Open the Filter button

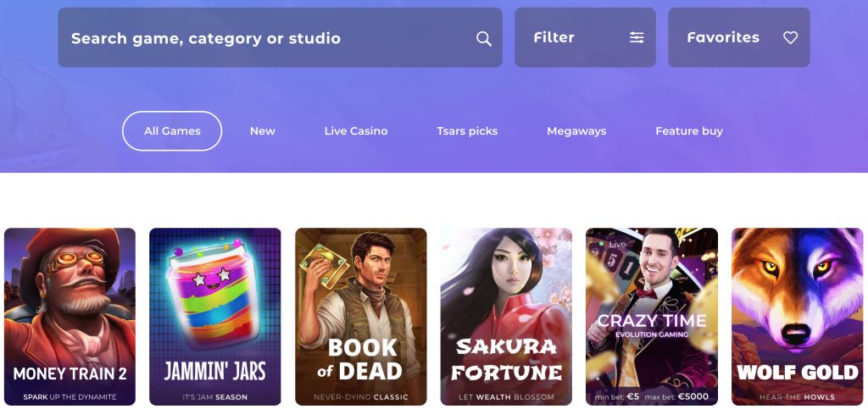585,37
